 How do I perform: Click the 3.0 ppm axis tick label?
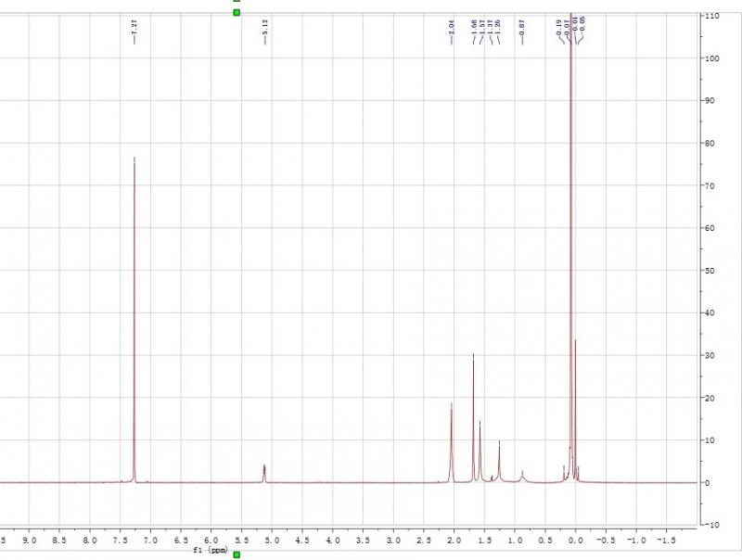pos(393,541)
